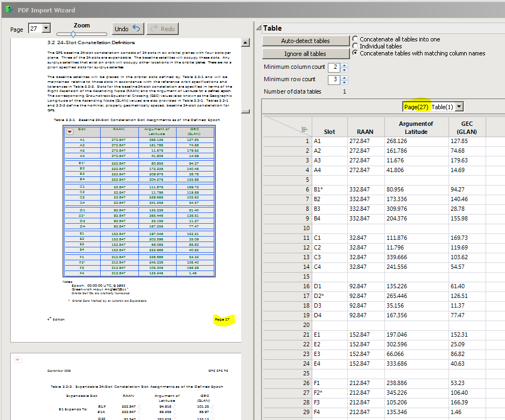Click the Ignore all tables button
The height and width of the screenshot is (420, 505).
click(305, 54)
